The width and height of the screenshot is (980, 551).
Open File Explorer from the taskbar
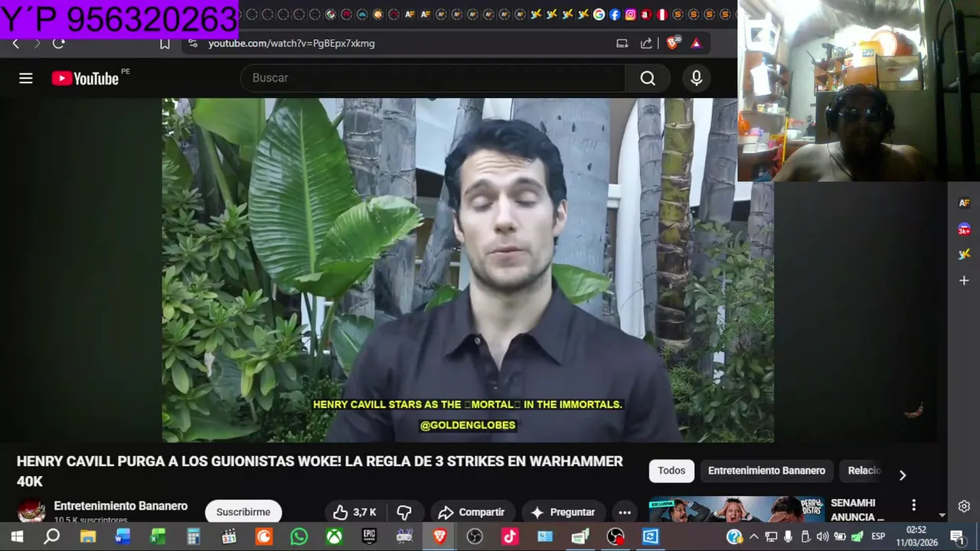click(x=88, y=536)
